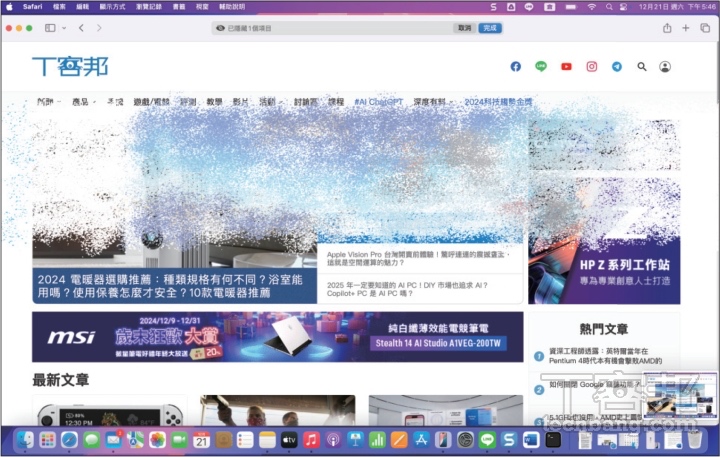The width and height of the screenshot is (720, 457).
Task: Open Finder from the Dock
Action: pyautogui.click(x=25, y=440)
